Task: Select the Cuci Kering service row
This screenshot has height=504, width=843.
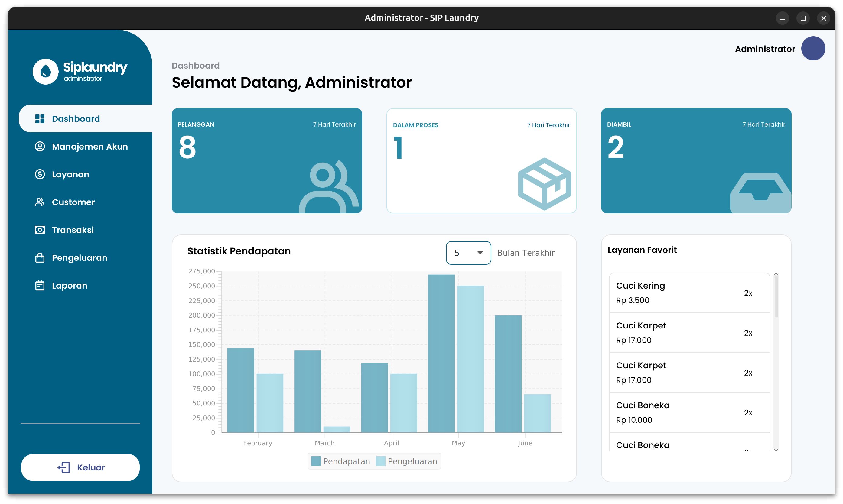Action: tap(689, 293)
